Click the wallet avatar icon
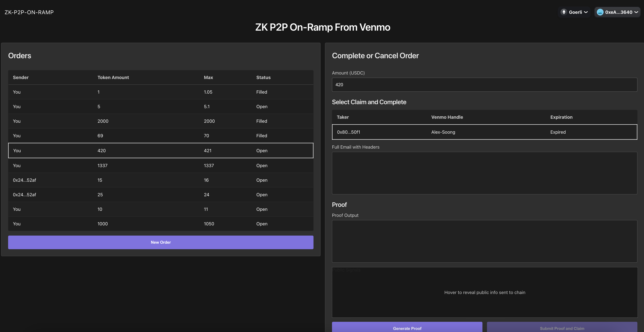The image size is (644, 332). pos(600,12)
